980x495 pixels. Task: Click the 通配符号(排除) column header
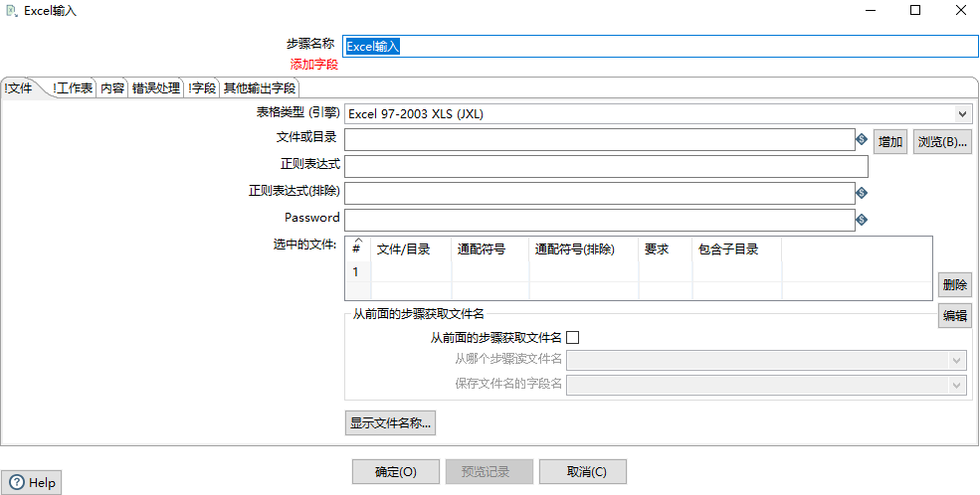(x=584, y=249)
